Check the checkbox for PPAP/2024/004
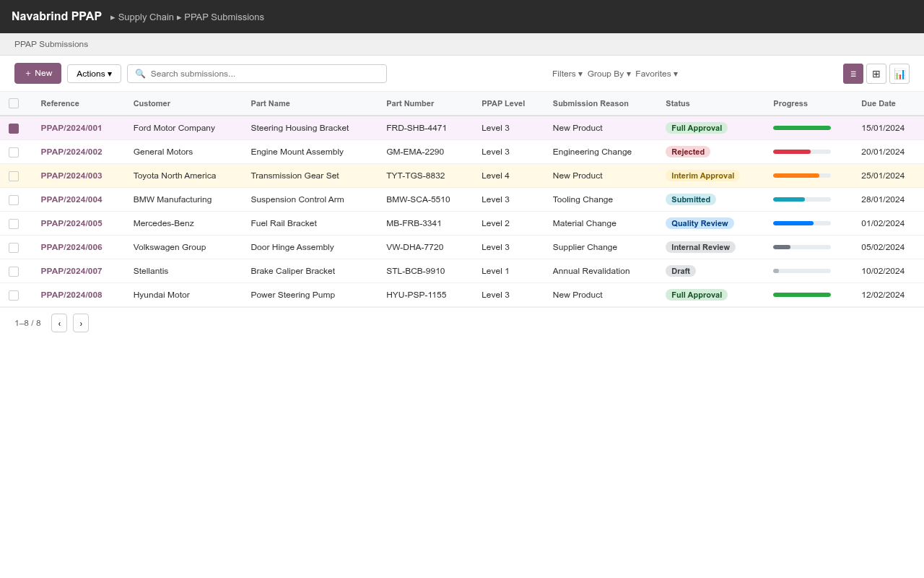Viewport: 924px width, 578px height. click(x=13, y=199)
